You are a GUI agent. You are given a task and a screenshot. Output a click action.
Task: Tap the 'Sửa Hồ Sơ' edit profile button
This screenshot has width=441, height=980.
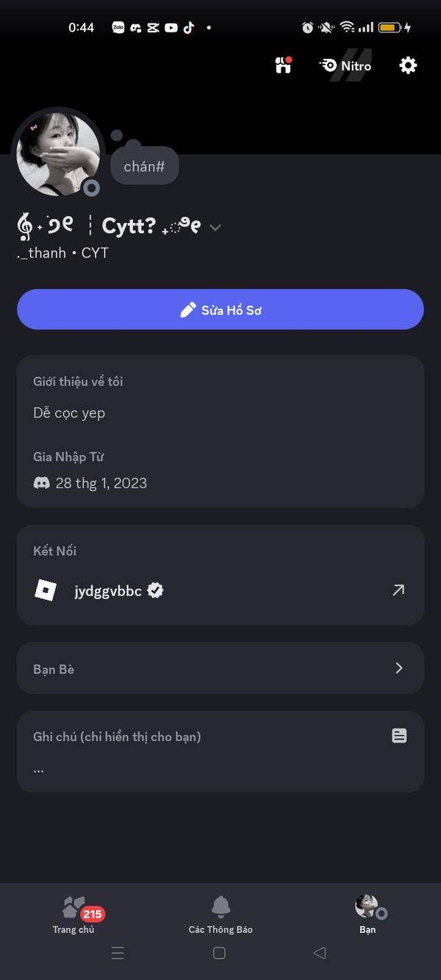coord(220,310)
